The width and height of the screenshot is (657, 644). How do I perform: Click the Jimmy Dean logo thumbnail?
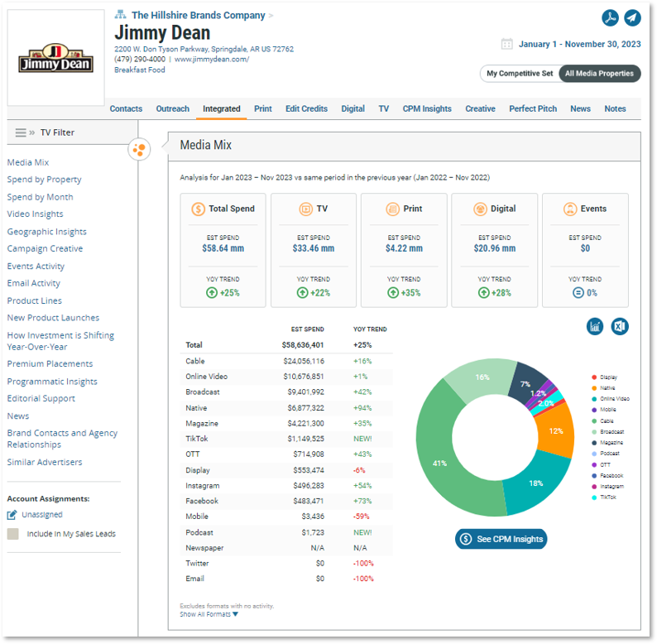pos(55,57)
